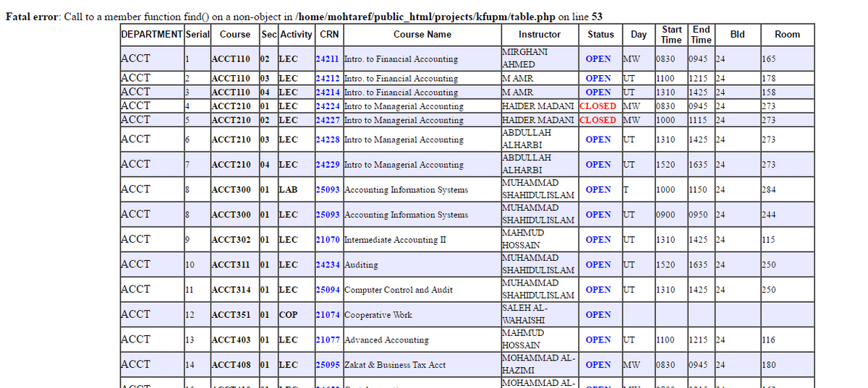
Task: Select OPEN status for Cooperative Work
Action: click(598, 315)
